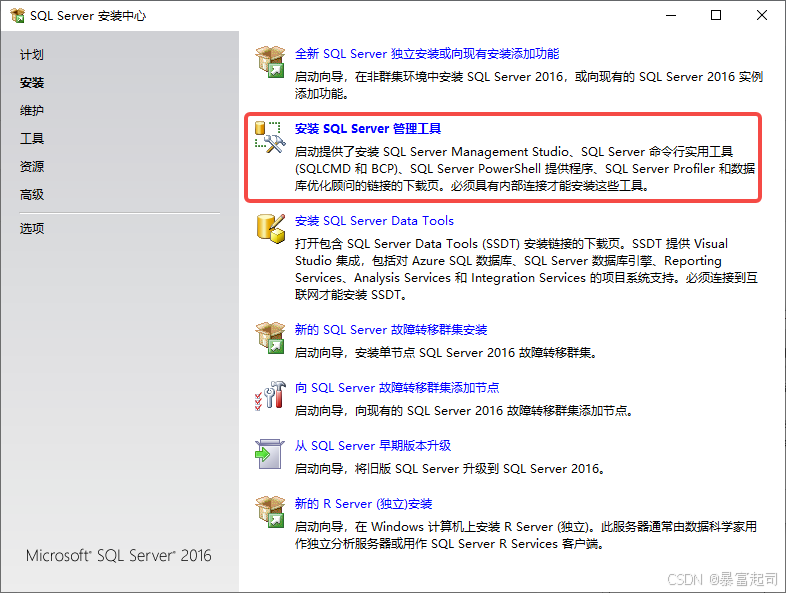Maximize the SQL Server 安装中心 window
This screenshot has width=786, height=593.
point(716,15)
